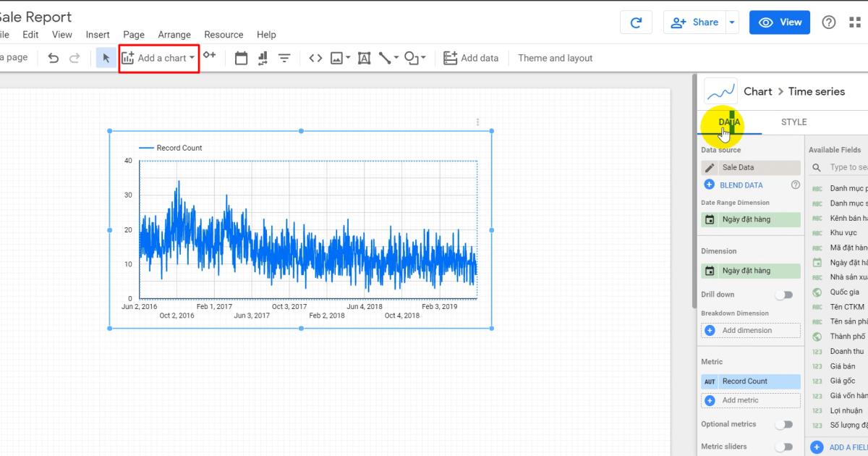The width and height of the screenshot is (868, 456).
Task: Select the Line tool
Action: coord(385,58)
